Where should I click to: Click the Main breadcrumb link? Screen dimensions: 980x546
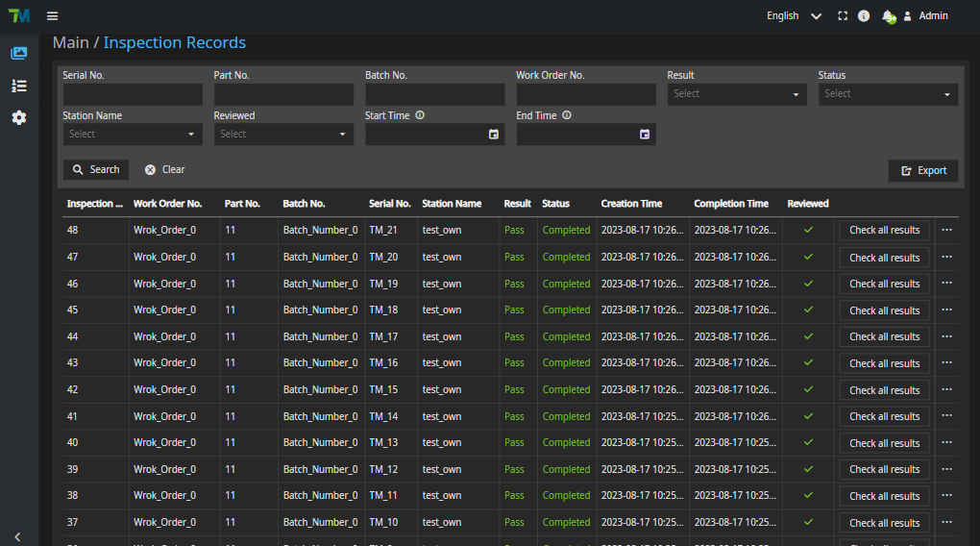tap(70, 43)
